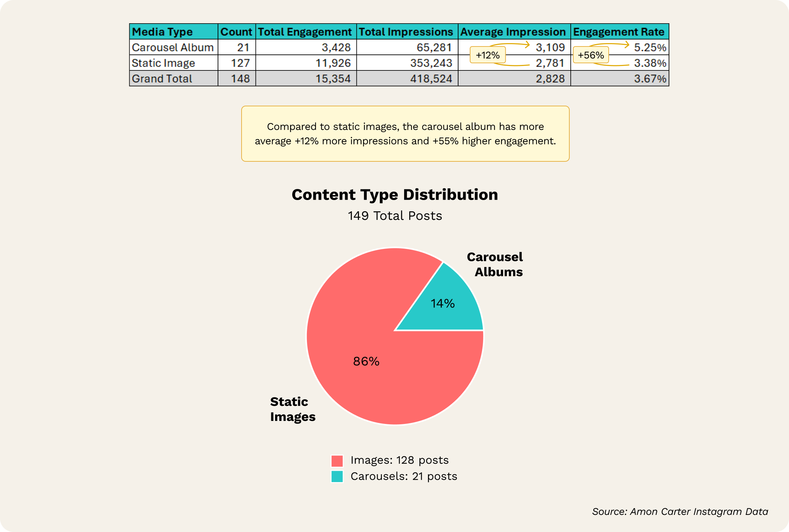Select the Static Image row label
Image resolution: width=789 pixels, height=532 pixels.
pos(164,63)
